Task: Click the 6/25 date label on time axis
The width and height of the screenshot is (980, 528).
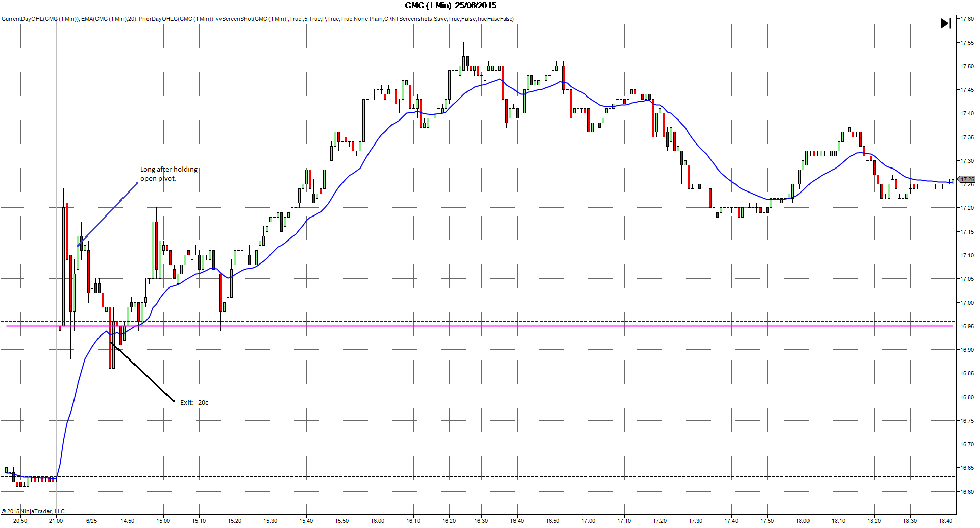Action: click(x=92, y=521)
